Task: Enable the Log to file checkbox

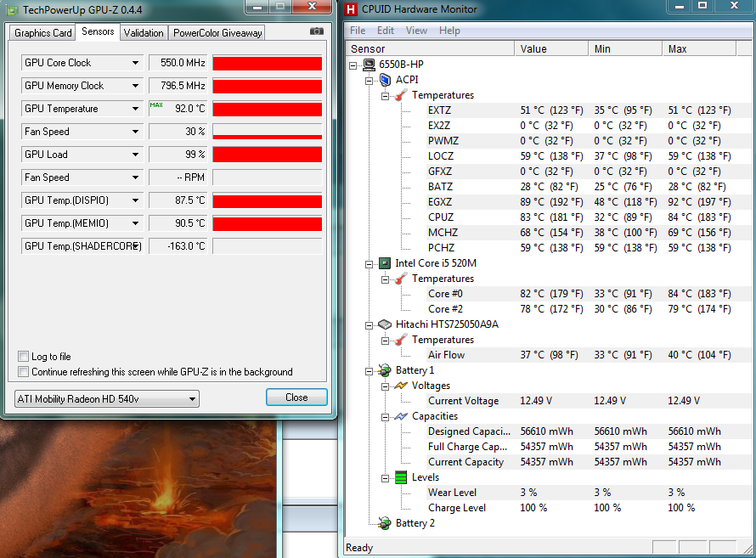Action: click(23, 357)
